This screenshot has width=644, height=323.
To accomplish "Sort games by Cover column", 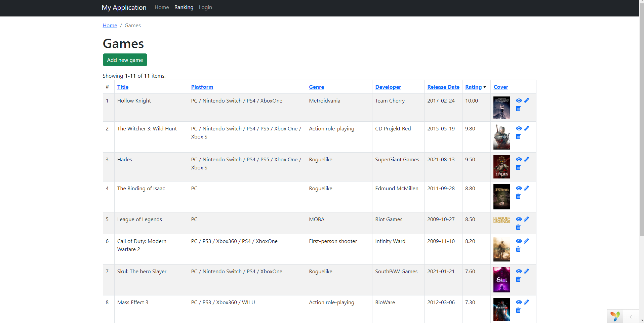I will click(501, 87).
